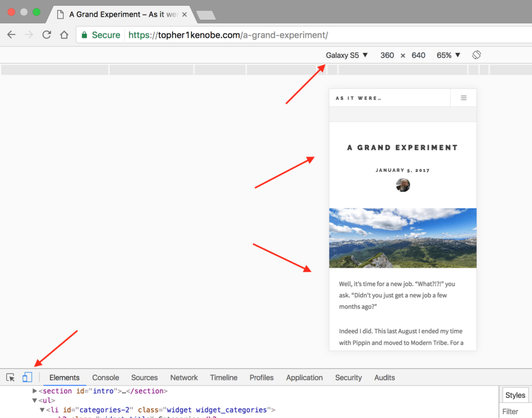Click the A GRAND EXPERIMENT post heading
Image resolution: width=532 pixels, height=418 pixels.
(x=403, y=147)
